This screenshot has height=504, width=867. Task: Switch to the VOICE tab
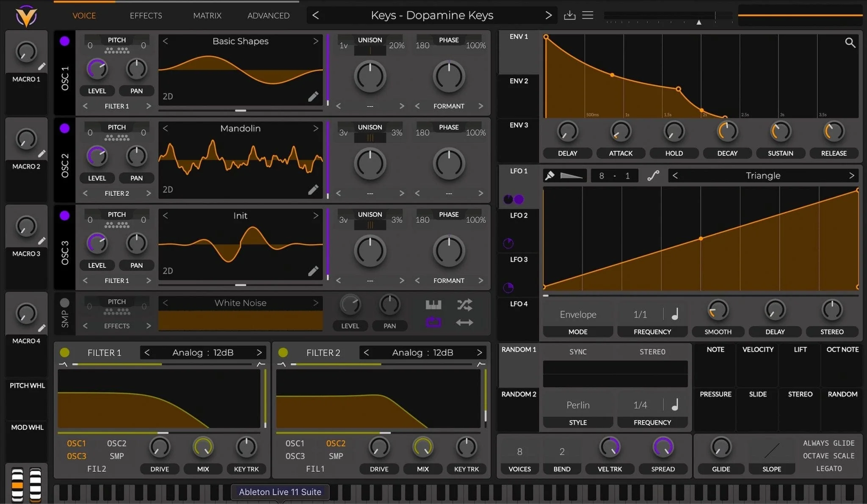tap(84, 16)
